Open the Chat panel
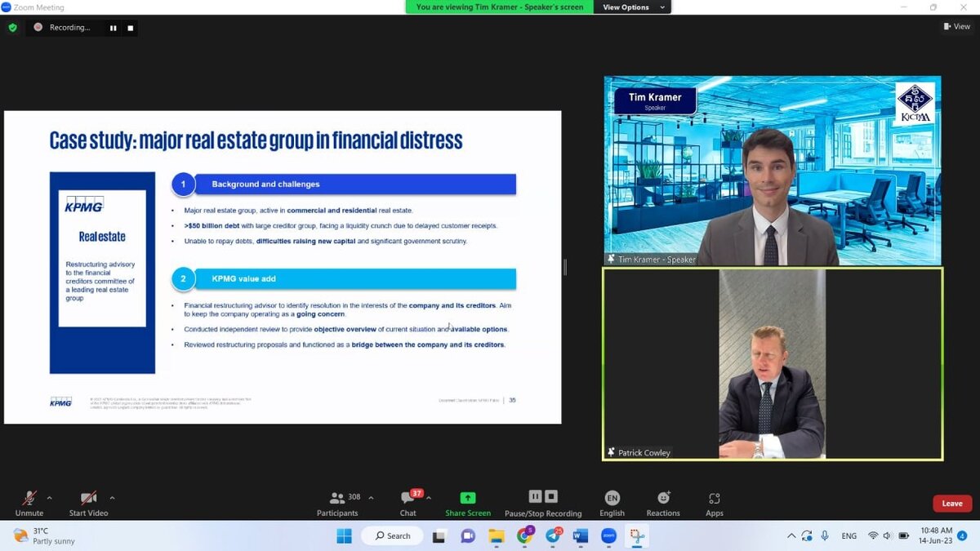The width and height of the screenshot is (980, 551). [408, 504]
